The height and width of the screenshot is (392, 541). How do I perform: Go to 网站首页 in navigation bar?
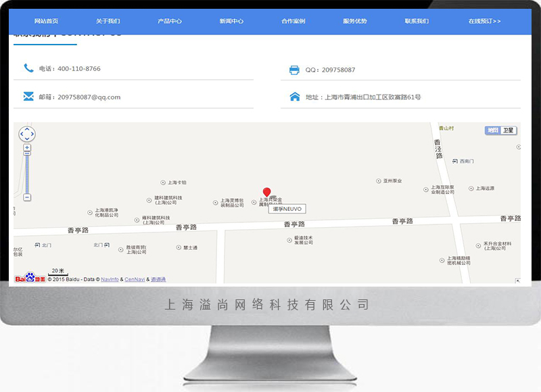tap(46, 21)
